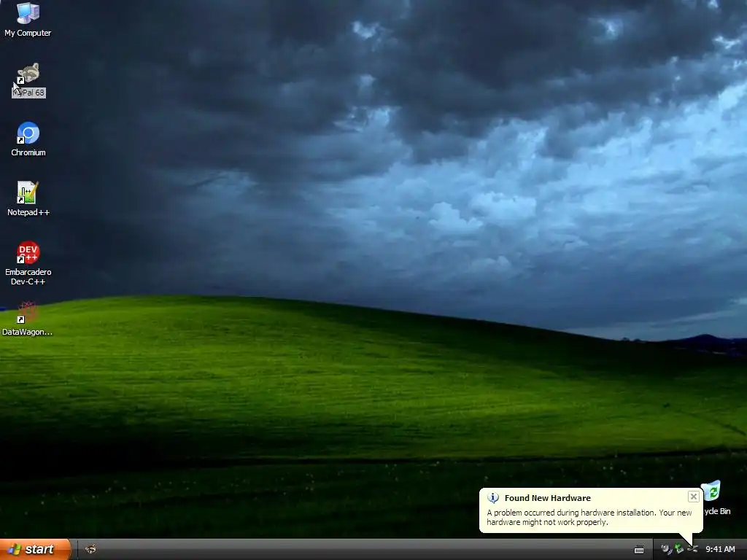Click the info icon in the hardware balloon
The height and width of the screenshot is (560, 747).
pyautogui.click(x=493, y=498)
